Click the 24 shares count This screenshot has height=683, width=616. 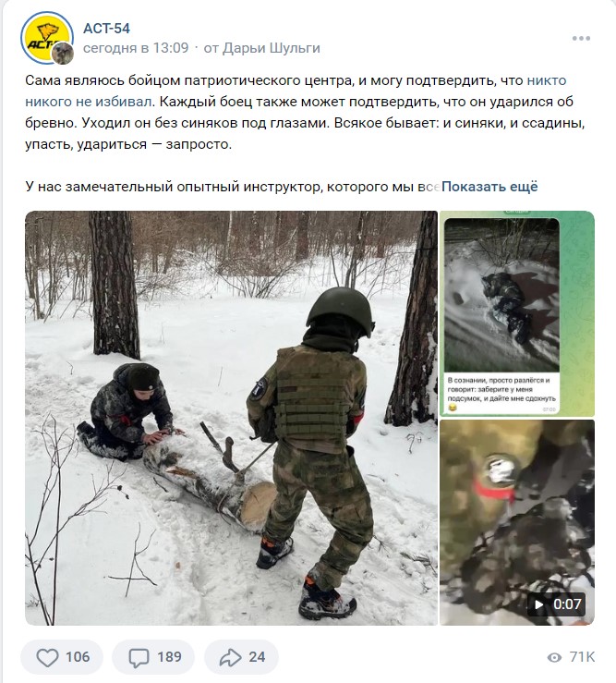click(x=257, y=657)
